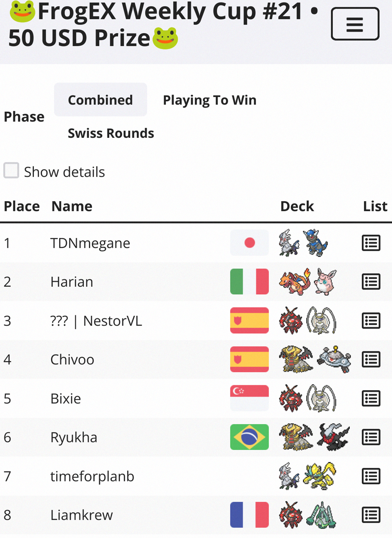
Task: Switch to Swiss Rounds phase
Action: pos(111,133)
